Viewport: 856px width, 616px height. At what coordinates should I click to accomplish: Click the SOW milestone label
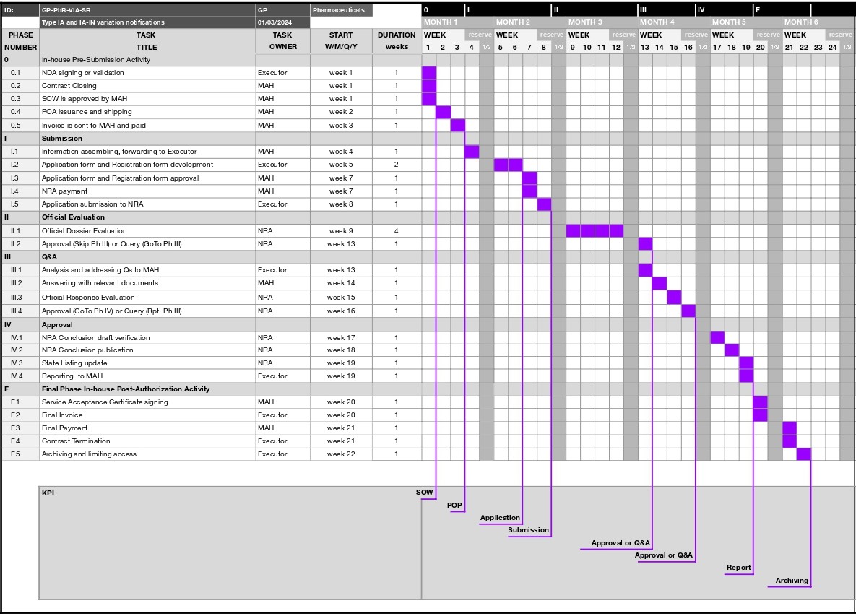point(424,492)
